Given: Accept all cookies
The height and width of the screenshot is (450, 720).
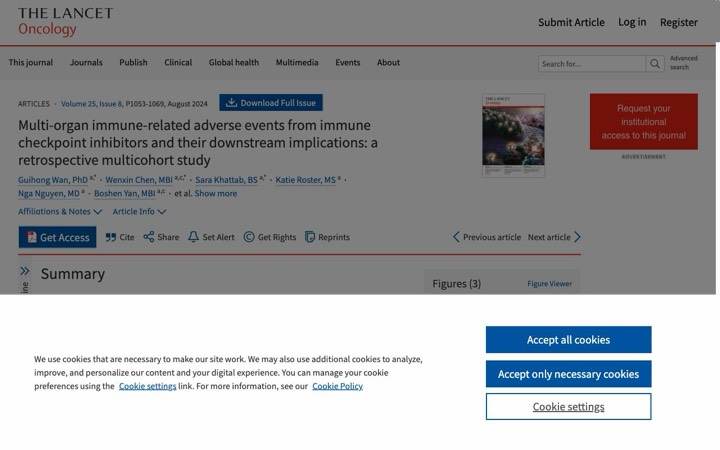Looking at the screenshot, I should pyautogui.click(x=568, y=340).
